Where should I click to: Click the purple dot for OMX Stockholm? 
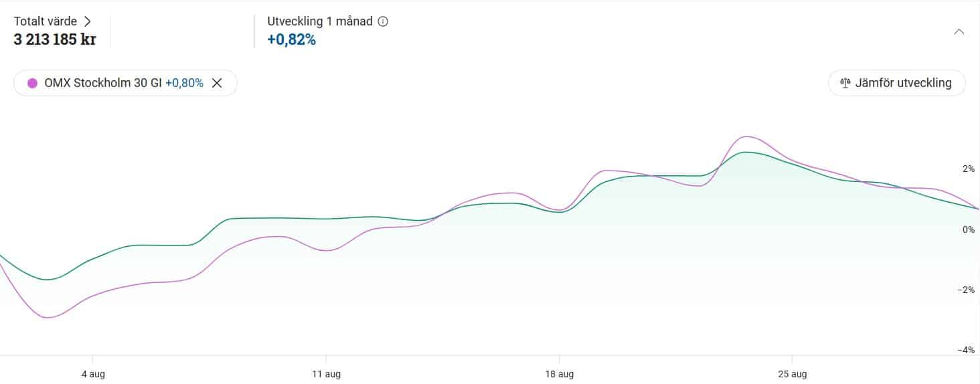coord(32,84)
